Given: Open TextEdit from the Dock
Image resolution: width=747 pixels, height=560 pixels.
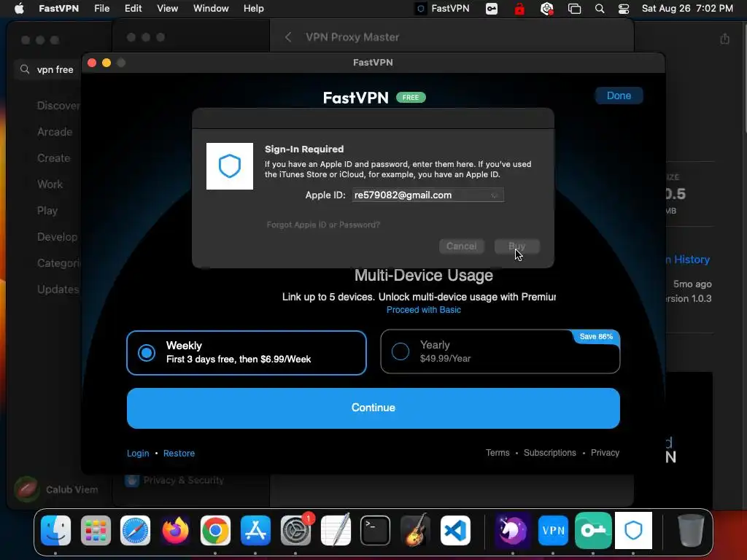Looking at the screenshot, I should pos(336,531).
